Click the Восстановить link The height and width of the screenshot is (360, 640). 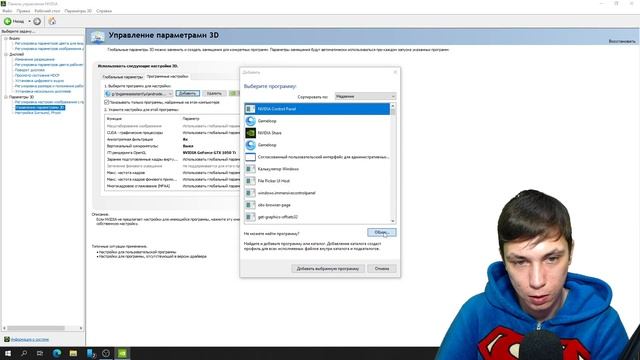[622, 41]
